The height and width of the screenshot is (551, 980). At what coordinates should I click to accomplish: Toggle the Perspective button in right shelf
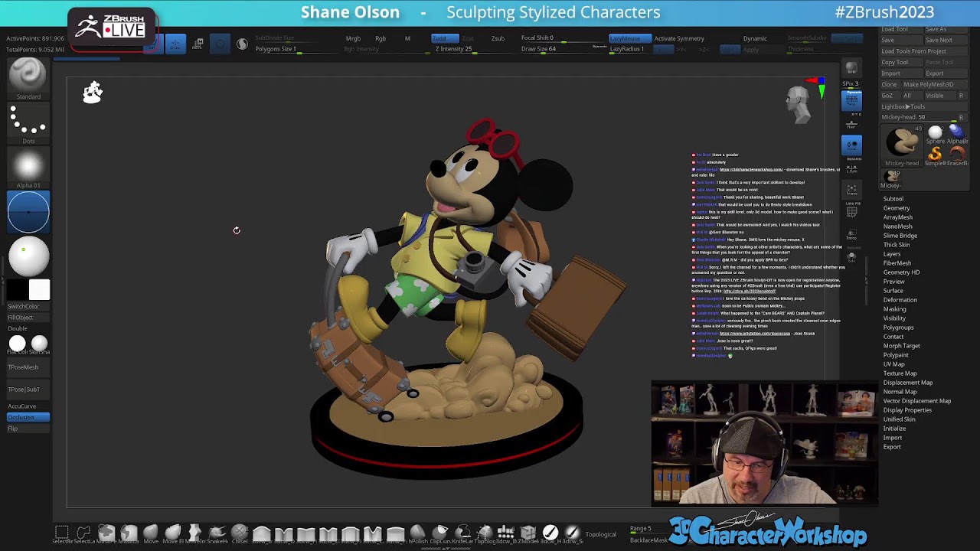pos(851,100)
